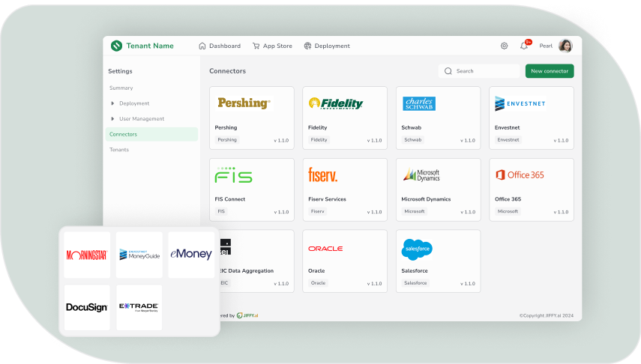Click the FIS tag label
641x364 pixels.
pyautogui.click(x=221, y=211)
